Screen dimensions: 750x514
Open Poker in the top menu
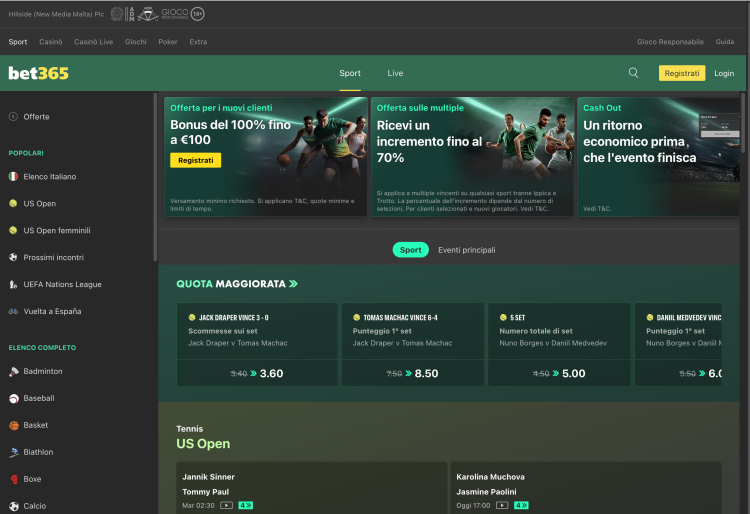pyautogui.click(x=168, y=42)
